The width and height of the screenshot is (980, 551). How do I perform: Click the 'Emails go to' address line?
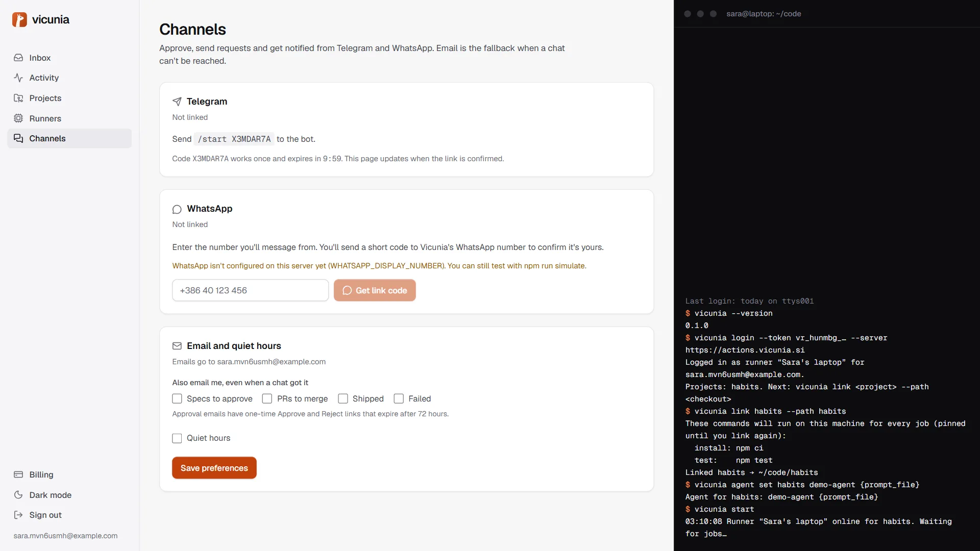coord(249,362)
